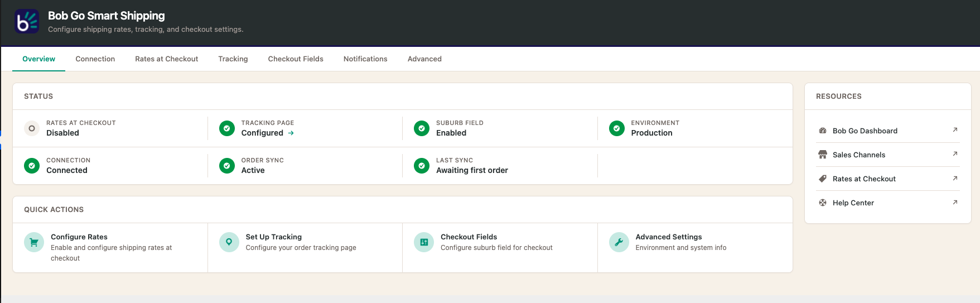This screenshot has width=980, height=303.
Task: Open the Sales Channels resource link
Action: tap(888, 155)
